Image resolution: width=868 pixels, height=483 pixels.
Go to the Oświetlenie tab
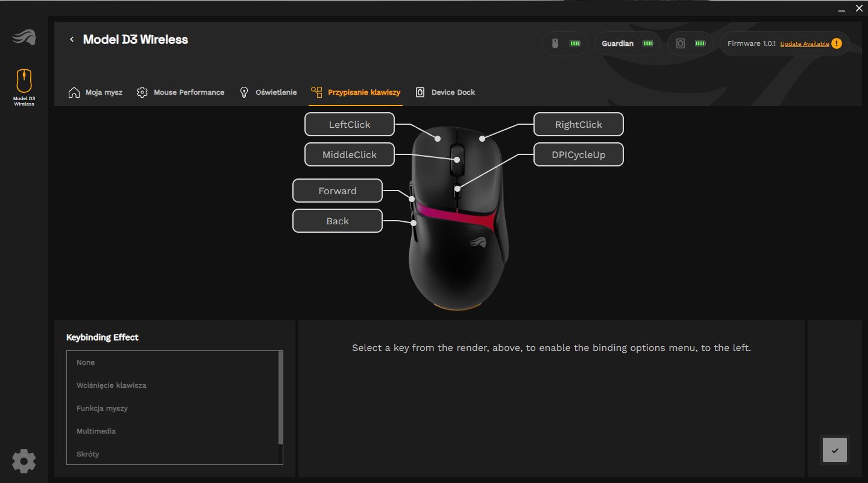coord(268,92)
